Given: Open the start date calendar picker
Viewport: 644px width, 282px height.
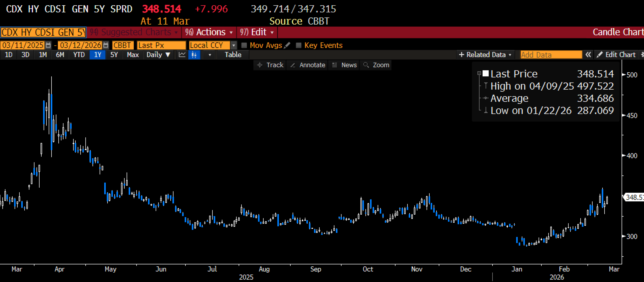Looking at the screenshot, I should pos(48,45).
